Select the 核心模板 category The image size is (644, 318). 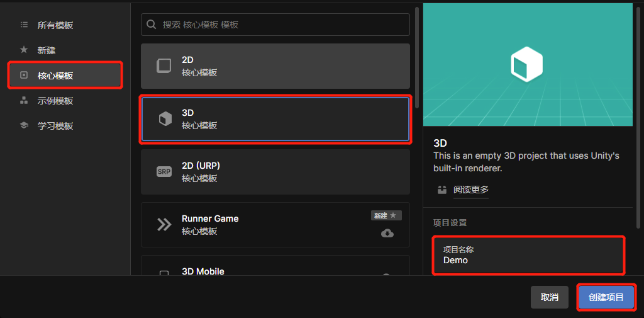tap(65, 76)
